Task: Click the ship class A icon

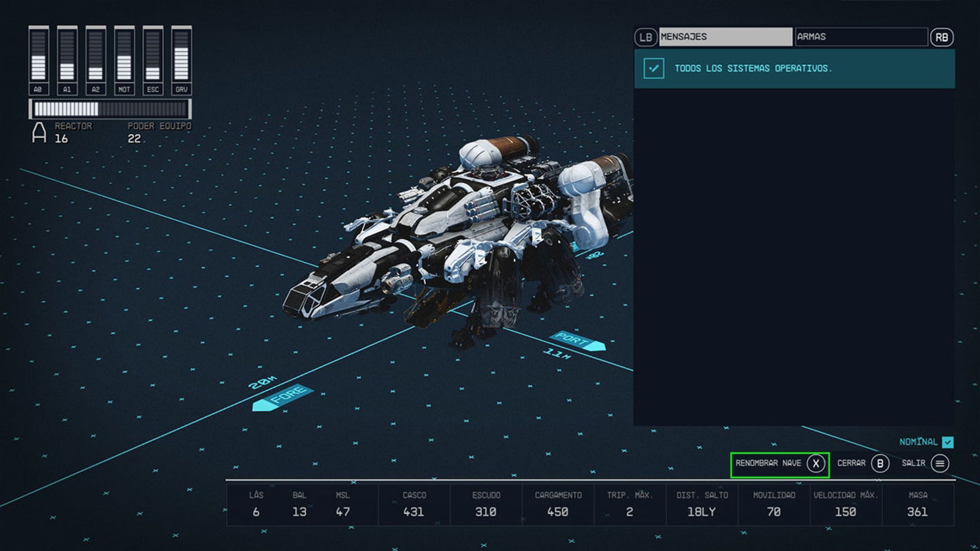Action: click(39, 133)
